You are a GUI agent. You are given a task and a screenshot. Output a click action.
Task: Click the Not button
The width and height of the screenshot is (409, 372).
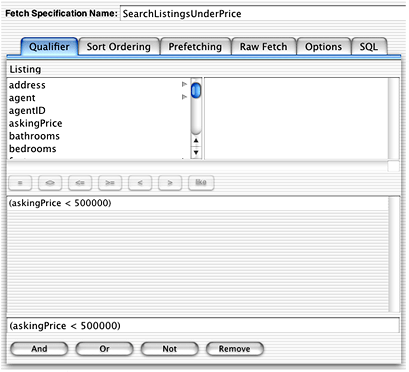point(170,349)
